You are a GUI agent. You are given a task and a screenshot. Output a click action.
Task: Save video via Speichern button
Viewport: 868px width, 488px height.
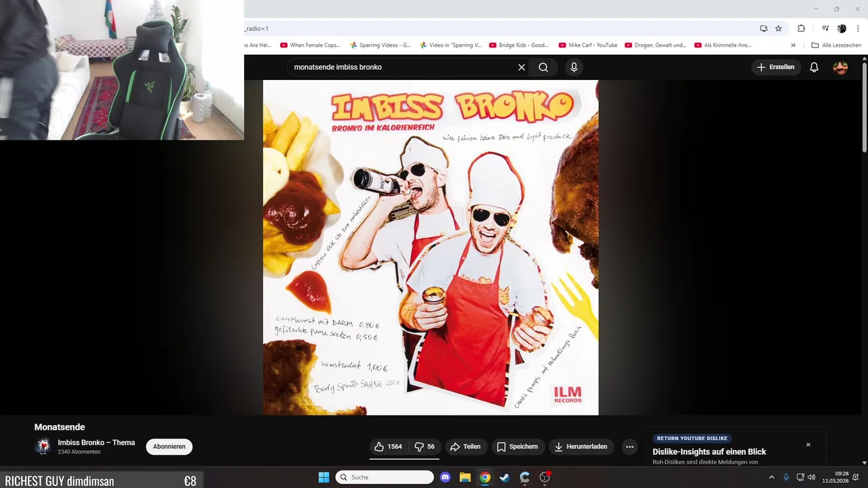pos(517,447)
